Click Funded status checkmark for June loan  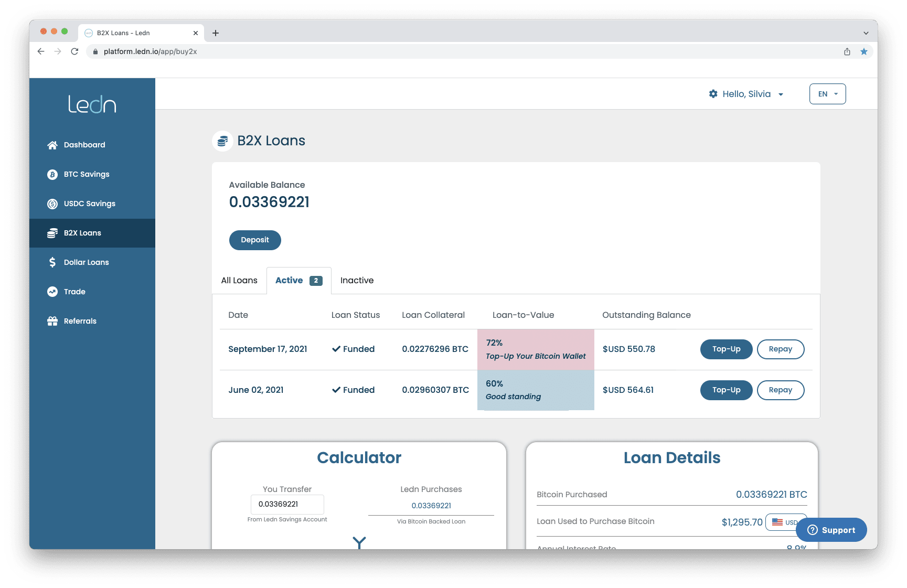pyautogui.click(x=336, y=390)
